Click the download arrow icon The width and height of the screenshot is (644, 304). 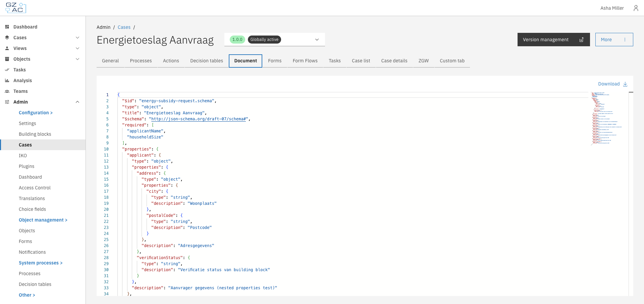(625, 84)
